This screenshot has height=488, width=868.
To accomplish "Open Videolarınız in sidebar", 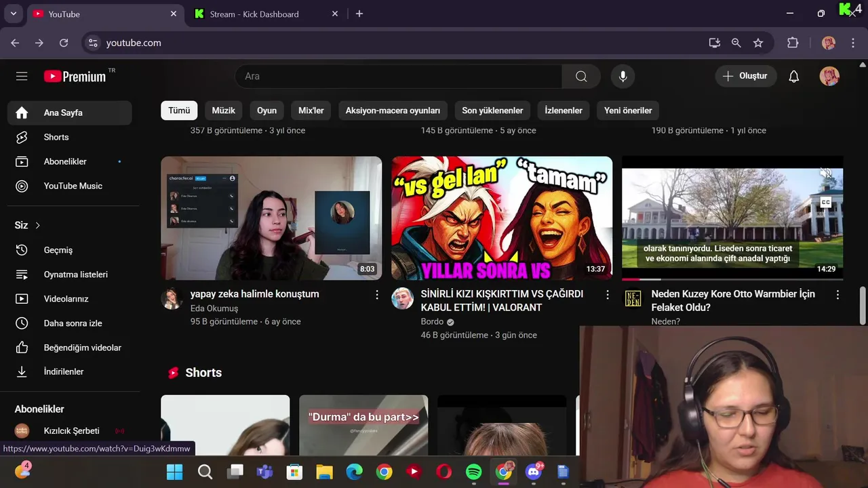I will click(70, 299).
